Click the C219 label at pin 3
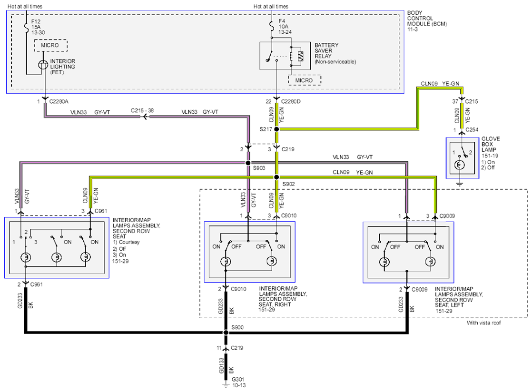The width and height of the screenshot is (532, 392). coord(288,149)
